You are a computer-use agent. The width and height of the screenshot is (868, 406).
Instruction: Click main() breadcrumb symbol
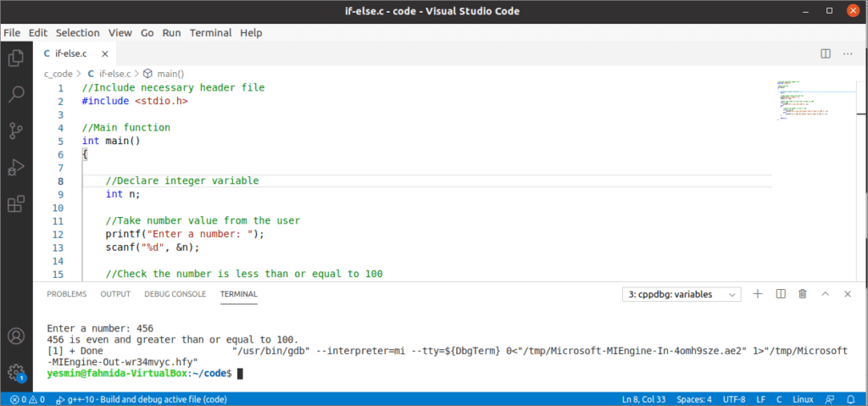coord(164,73)
